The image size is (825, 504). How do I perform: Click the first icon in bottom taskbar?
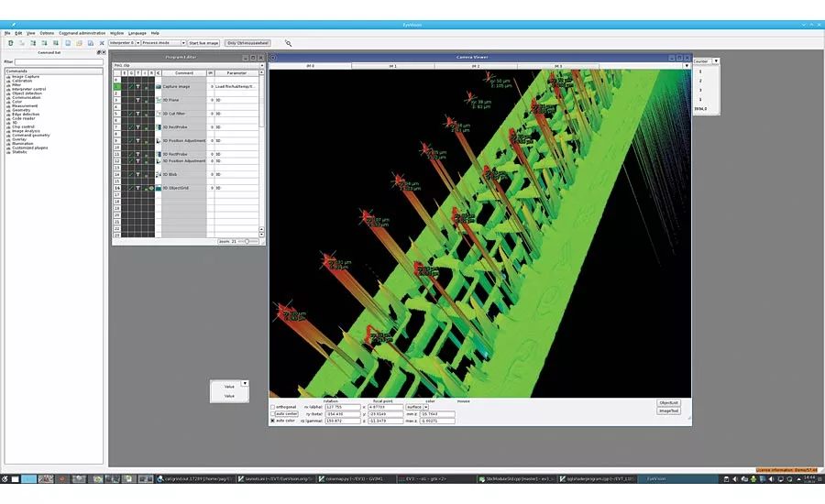pos(5,479)
